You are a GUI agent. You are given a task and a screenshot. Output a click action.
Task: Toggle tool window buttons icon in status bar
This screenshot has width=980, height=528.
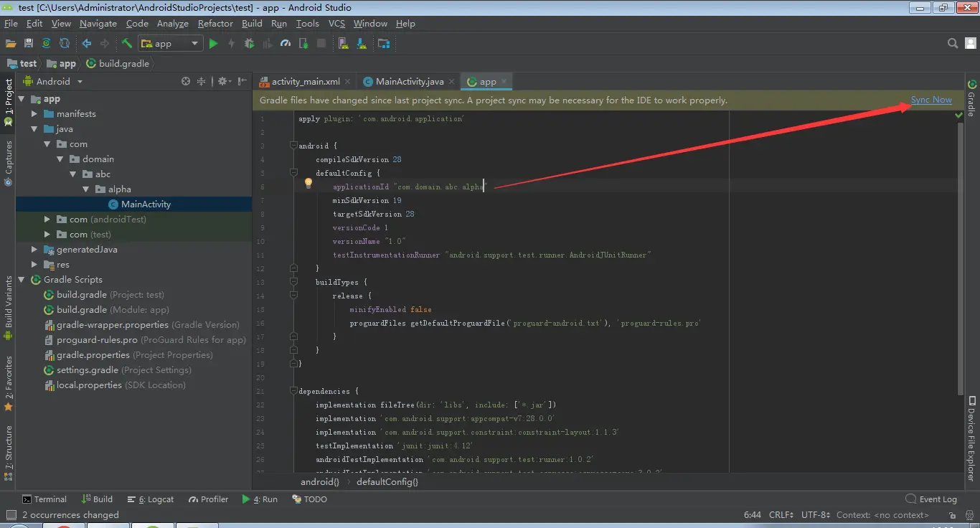click(10, 514)
